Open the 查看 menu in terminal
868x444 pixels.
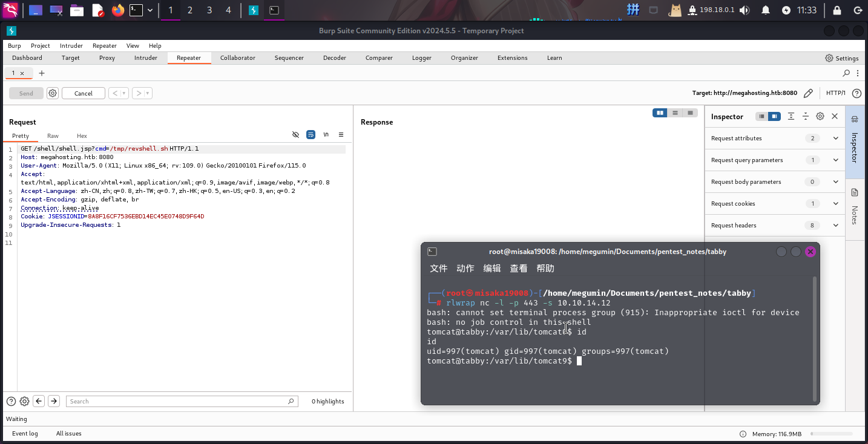[519, 269]
